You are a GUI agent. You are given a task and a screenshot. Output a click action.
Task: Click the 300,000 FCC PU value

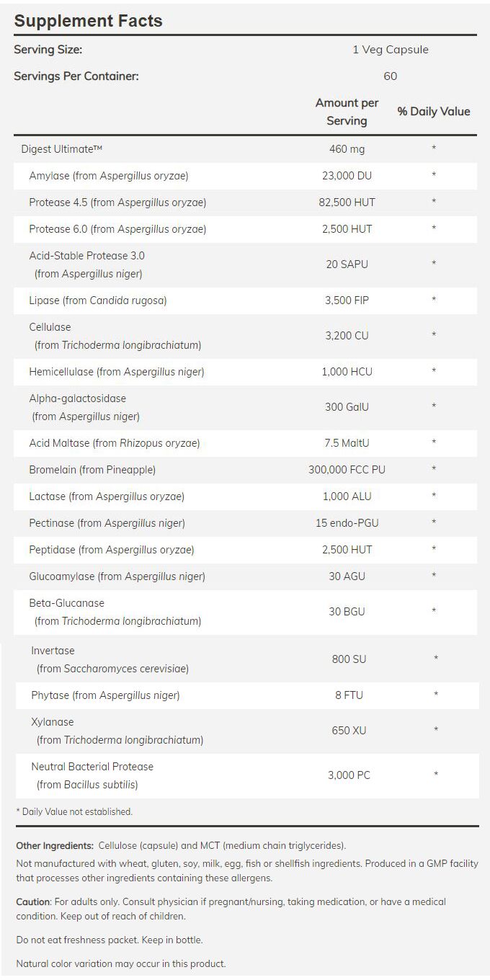click(347, 470)
